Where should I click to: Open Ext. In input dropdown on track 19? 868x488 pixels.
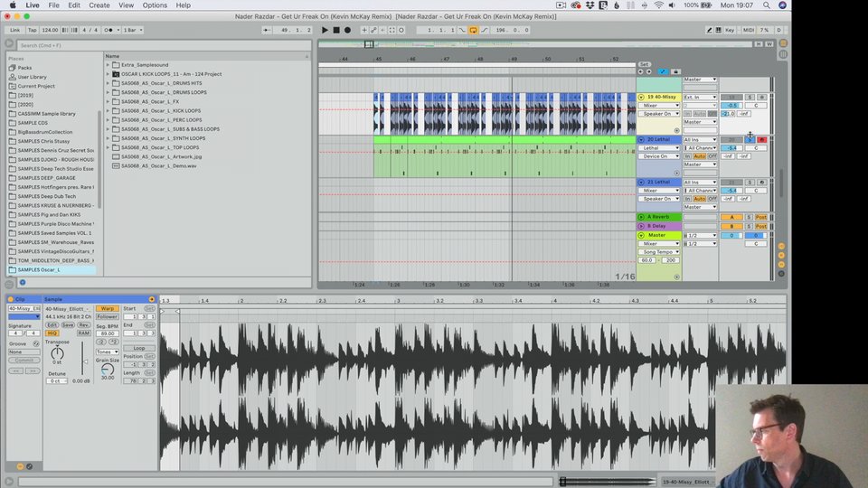pos(700,97)
